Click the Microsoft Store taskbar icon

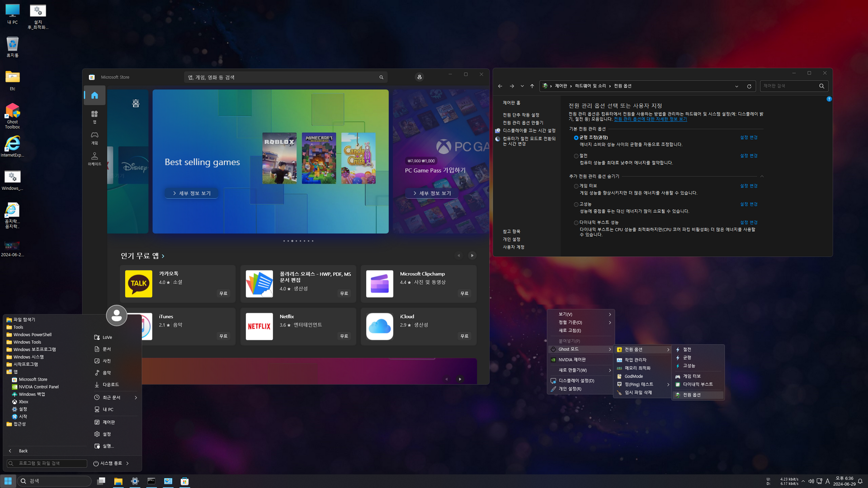click(184, 481)
